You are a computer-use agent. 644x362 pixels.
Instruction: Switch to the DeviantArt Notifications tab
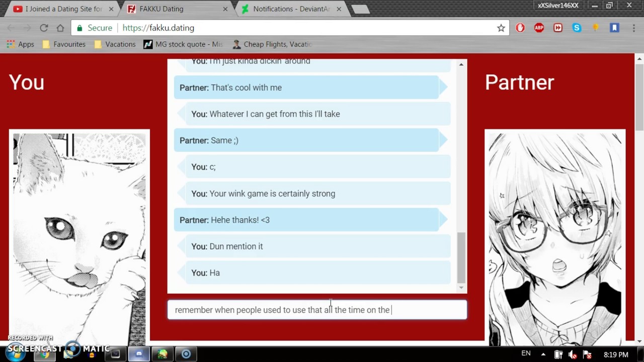click(x=291, y=9)
